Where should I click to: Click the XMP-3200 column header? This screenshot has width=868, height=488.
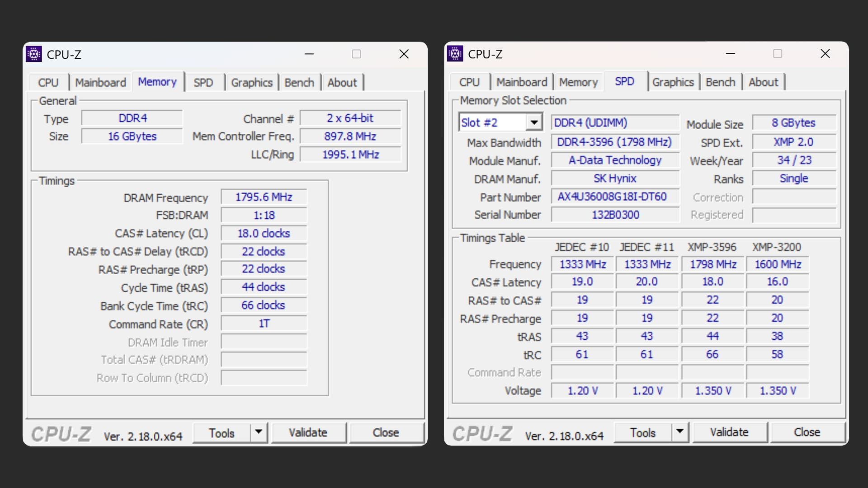(777, 247)
